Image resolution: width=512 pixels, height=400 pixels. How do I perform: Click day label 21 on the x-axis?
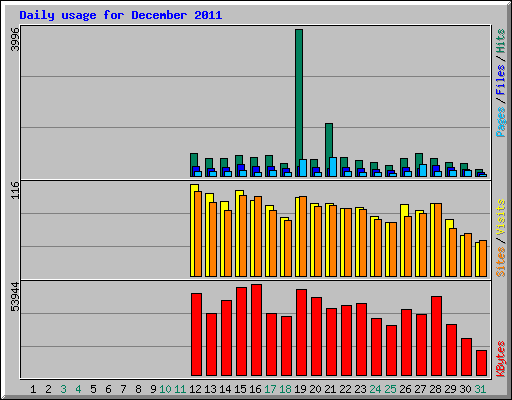click(x=330, y=389)
